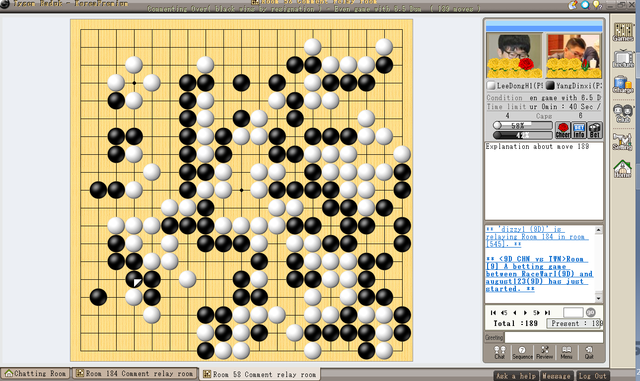Screen dimensions: 640x381
Task: Click the Condition game info row
Action: tap(544, 98)
